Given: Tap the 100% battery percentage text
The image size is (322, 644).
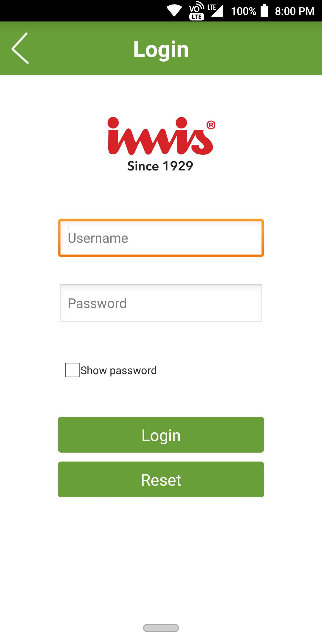Looking at the screenshot, I should coord(244,11).
